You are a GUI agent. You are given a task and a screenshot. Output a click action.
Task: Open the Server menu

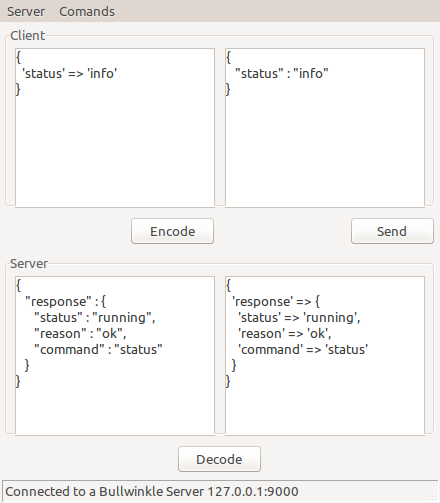26,12
